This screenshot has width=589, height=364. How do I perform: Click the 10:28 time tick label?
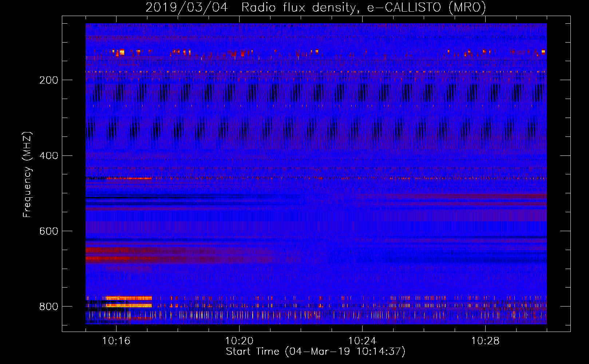tap(485, 341)
